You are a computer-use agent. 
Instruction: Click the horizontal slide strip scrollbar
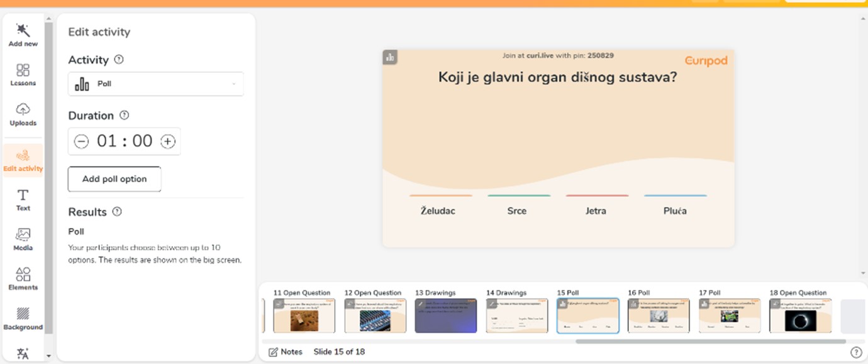coord(711,341)
